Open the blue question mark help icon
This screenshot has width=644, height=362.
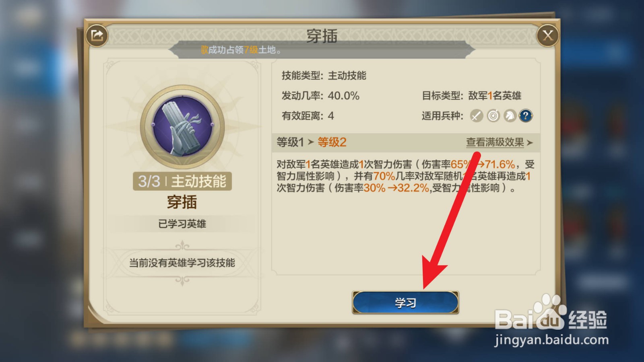526,116
